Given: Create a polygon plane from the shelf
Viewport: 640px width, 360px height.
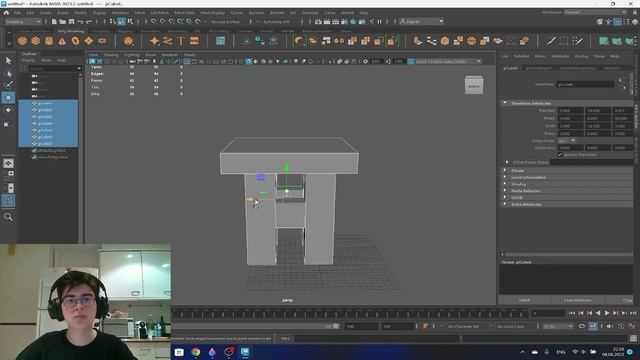Looking at the screenshot, I should pos(89,41).
